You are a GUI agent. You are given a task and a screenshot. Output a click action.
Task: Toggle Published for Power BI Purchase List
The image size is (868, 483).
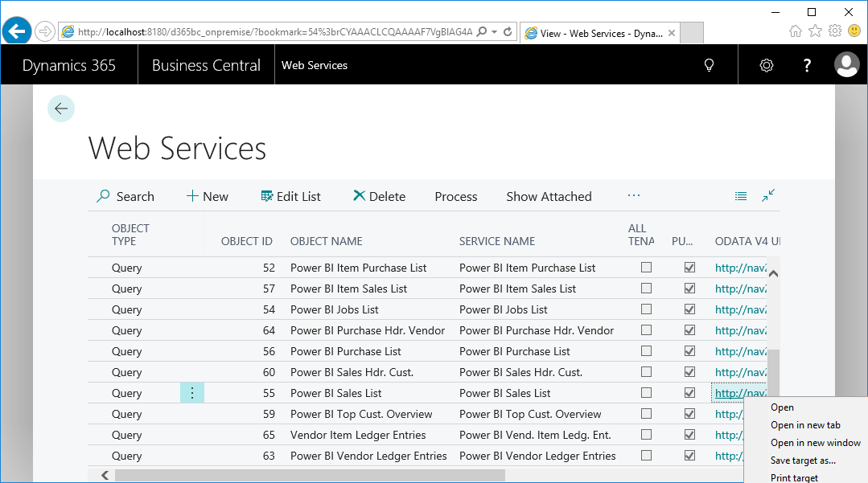[689, 350]
